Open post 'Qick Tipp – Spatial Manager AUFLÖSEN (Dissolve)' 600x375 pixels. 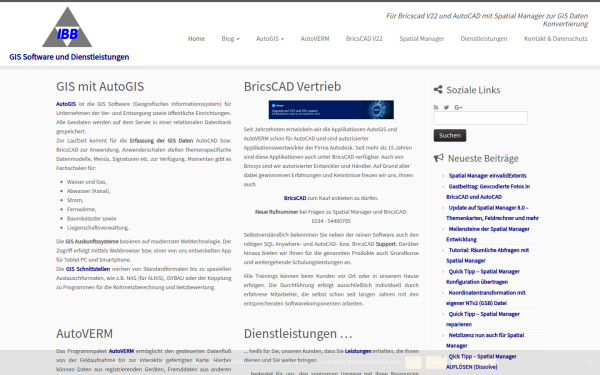point(481,362)
